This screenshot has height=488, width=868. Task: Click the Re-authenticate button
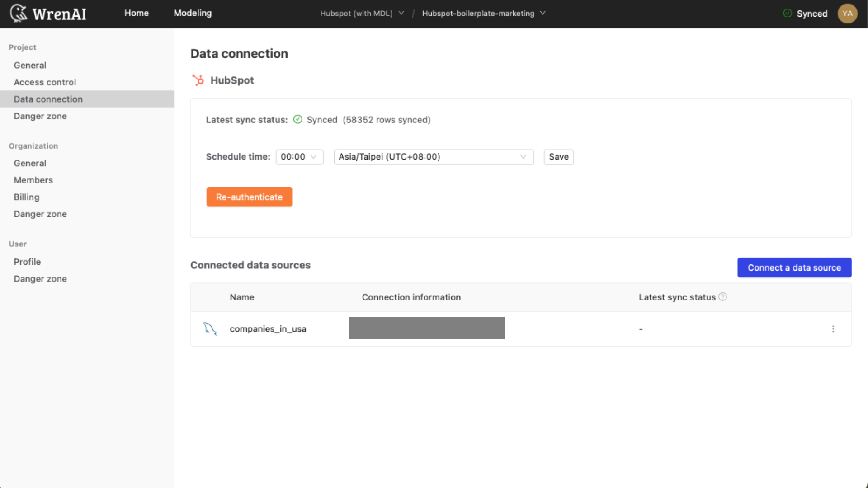point(249,197)
